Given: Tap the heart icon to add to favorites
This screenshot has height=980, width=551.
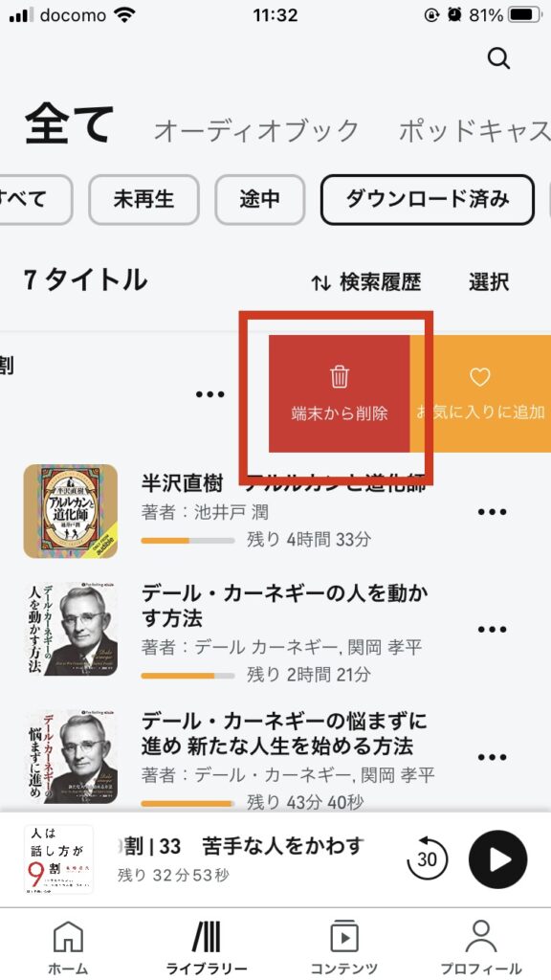Looking at the screenshot, I should tap(480, 376).
